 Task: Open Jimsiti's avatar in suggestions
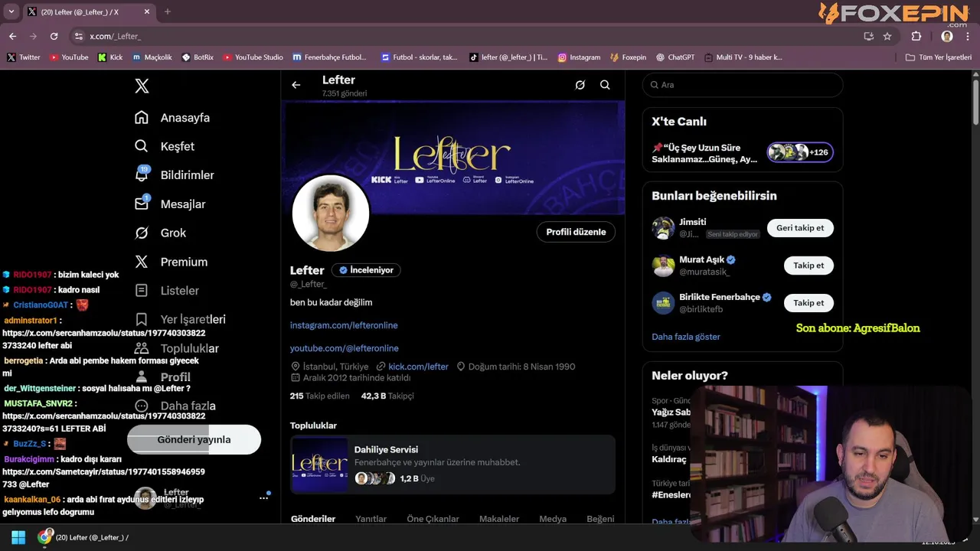click(x=663, y=228)
